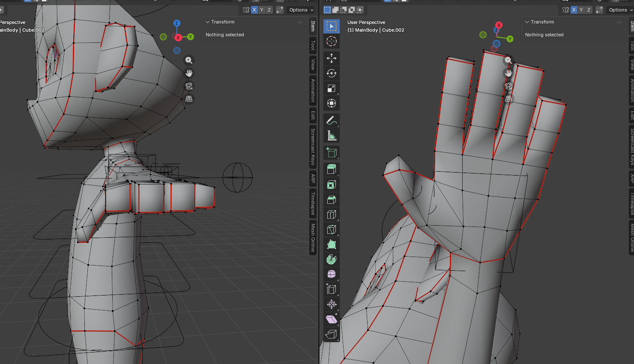
Task: Select the Extrude Region tool
Action: [331, 170]
